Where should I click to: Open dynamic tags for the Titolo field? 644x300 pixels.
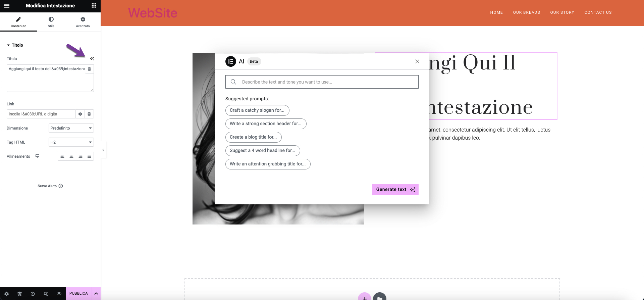click(x=89, y=69)
